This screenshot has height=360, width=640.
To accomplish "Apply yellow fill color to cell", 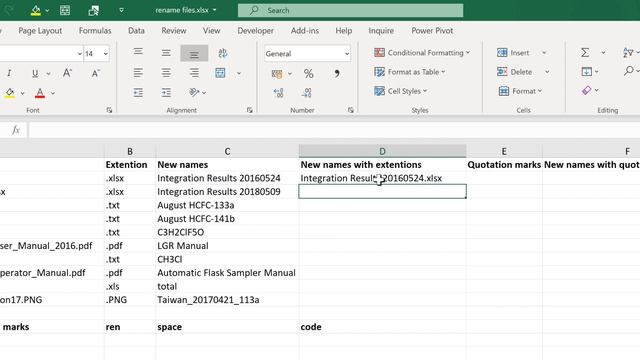I will tap(10, 93).
